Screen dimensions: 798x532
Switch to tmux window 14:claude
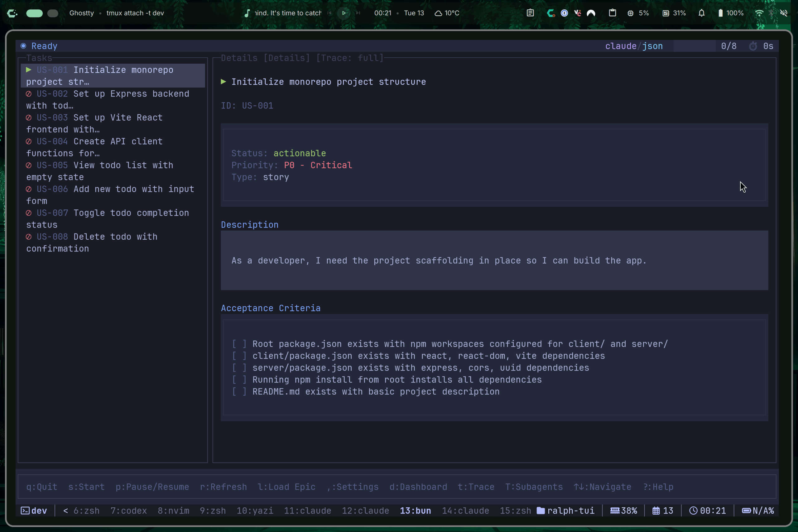tap(465, 510)
